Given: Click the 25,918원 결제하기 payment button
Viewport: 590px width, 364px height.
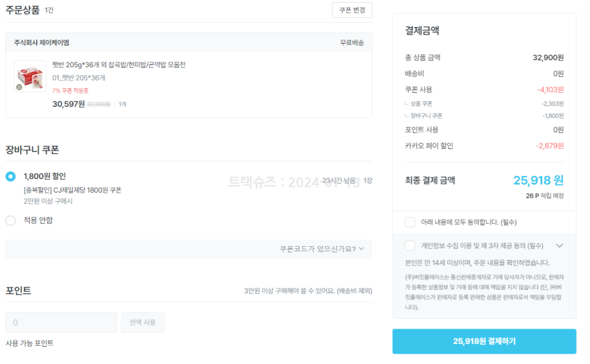Looking at the screenshot, I should 484,341.
